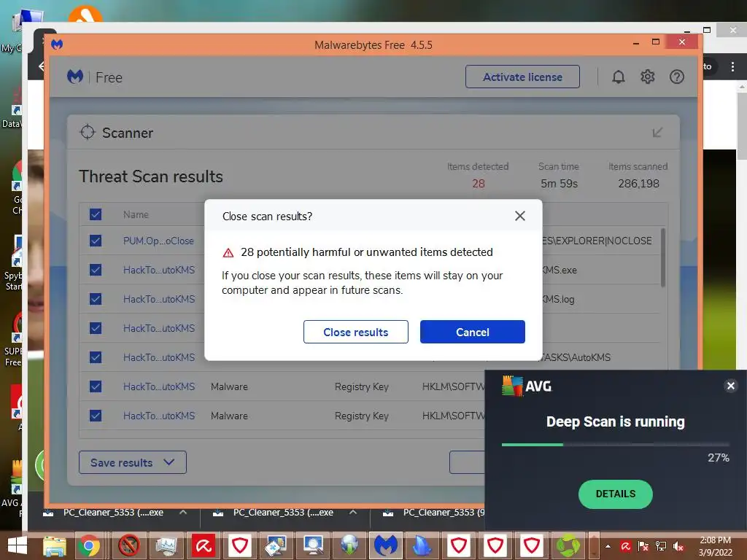The width and height of the screenshot is (747, 560).
Task: Click Activate license button
Action: [x=522, y=77]
